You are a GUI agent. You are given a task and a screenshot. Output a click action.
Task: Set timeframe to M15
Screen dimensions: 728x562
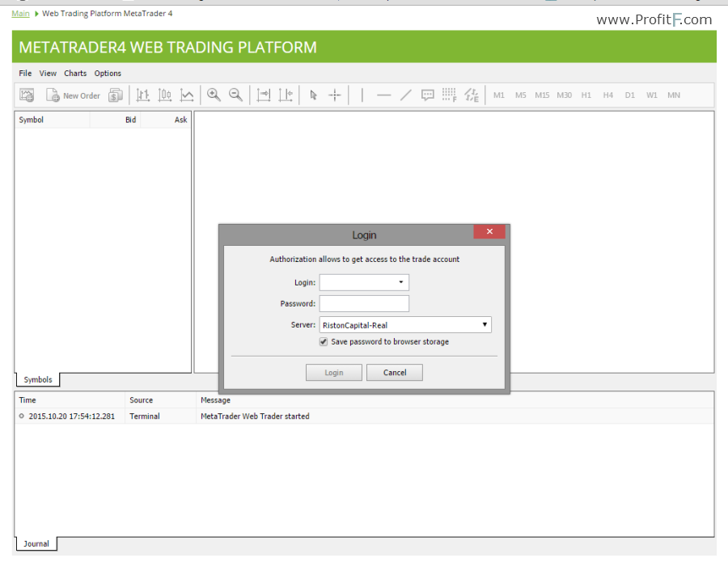542,95
